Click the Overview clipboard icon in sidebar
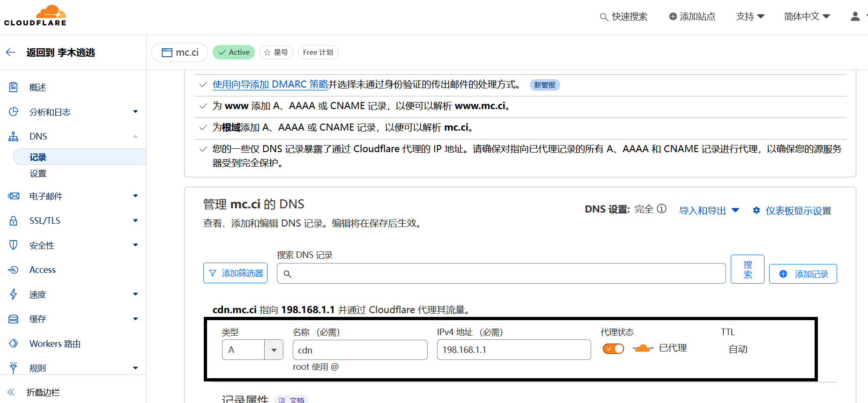 (x=14, y=87)
